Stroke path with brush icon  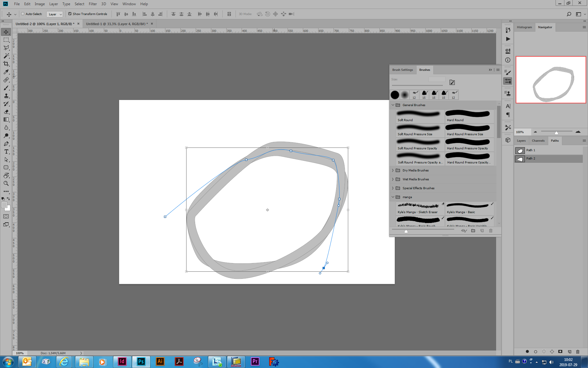coord(536,351)
